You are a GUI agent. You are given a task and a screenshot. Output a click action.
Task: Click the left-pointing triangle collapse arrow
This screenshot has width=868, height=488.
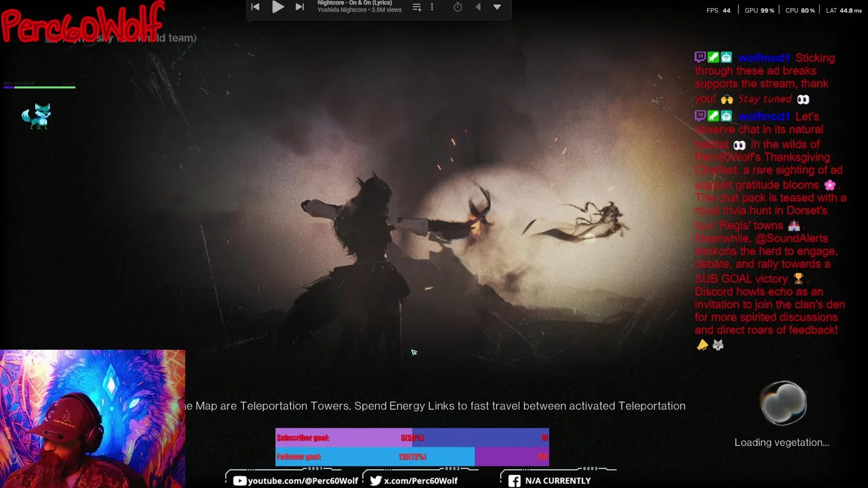[x=477, y=7]
